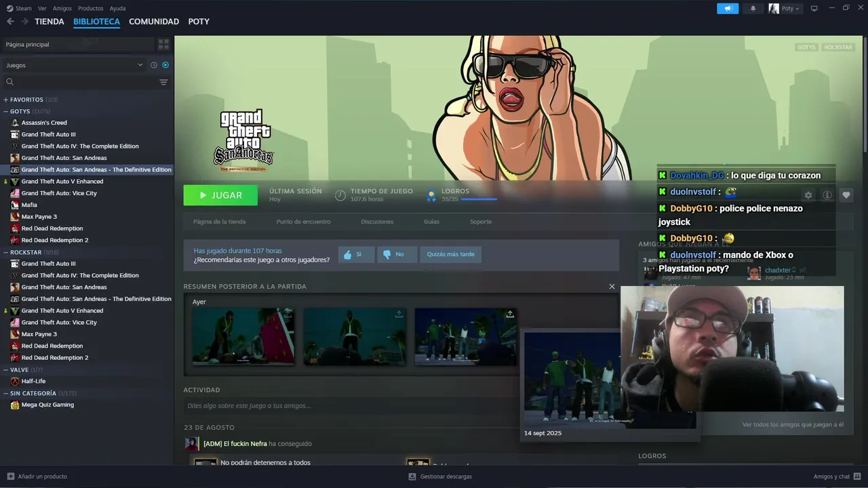868x488 pixels.
Task: Click Ver todos los amigos que juegan
Action: click(x=793, y=424)
